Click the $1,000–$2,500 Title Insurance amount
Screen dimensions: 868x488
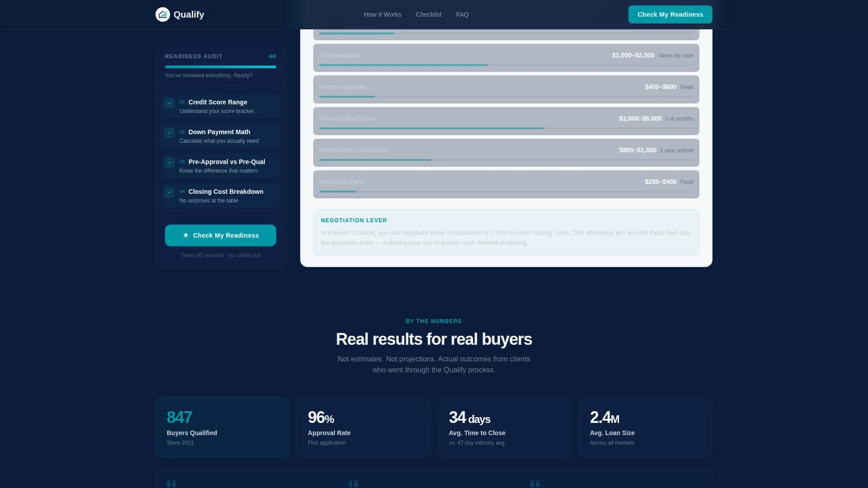[x=633, y=55]
